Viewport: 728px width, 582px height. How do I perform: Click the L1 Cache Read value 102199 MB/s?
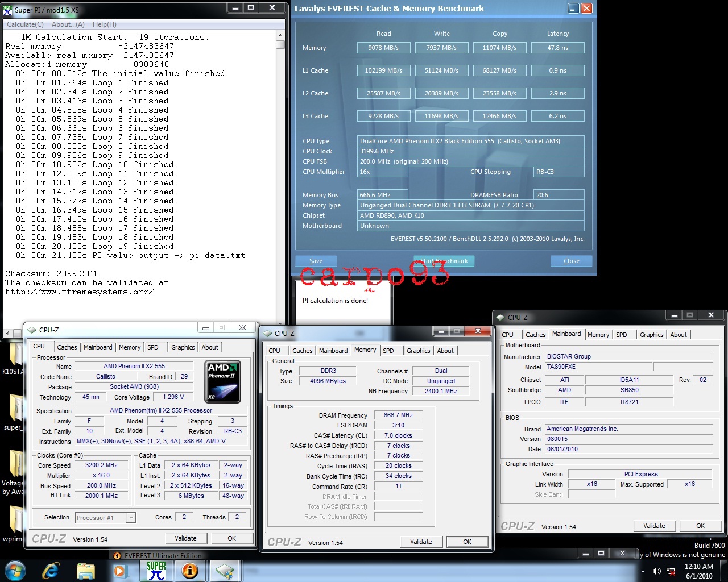click(x=383, y=70)
